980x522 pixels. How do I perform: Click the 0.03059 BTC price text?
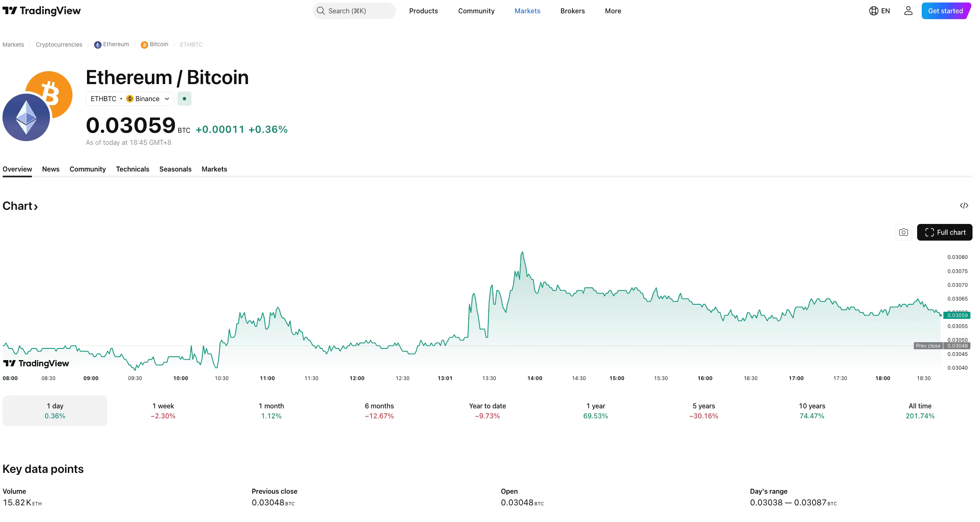[138, 125]
